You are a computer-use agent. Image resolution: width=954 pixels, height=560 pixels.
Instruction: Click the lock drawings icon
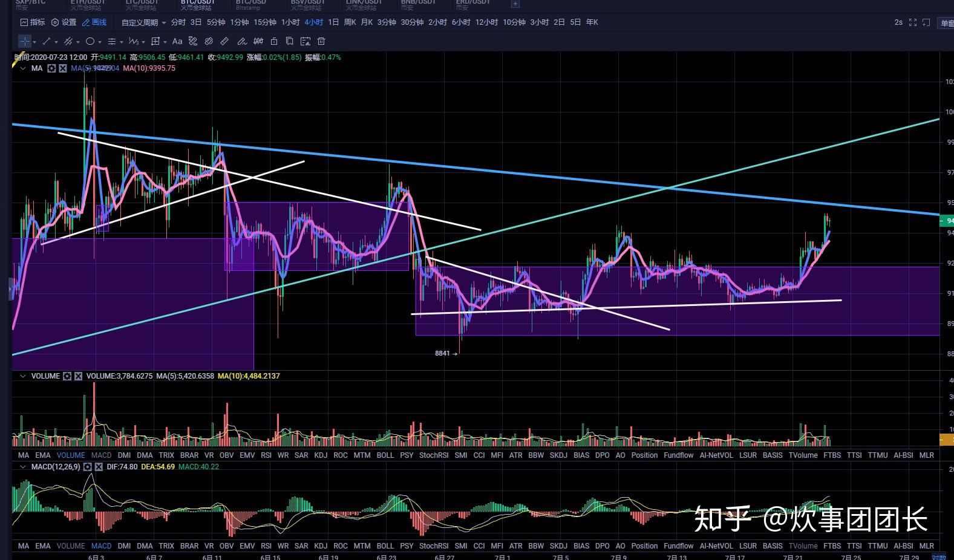click(274, 41)
